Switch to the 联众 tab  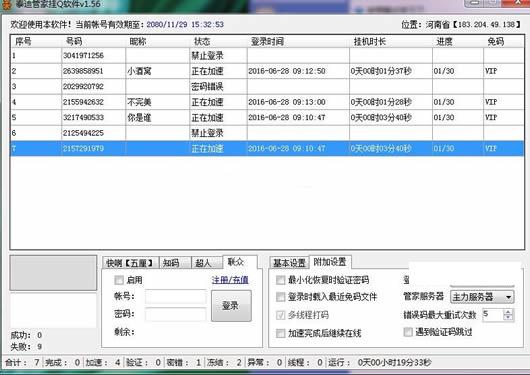tap(240, 262)
